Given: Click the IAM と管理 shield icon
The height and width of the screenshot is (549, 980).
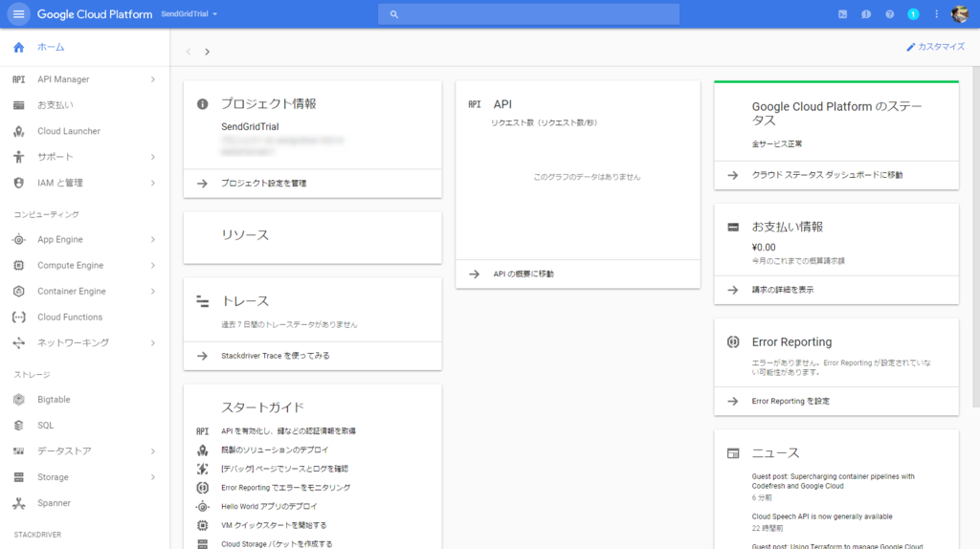Looking at the screenshot, I should [x=19, y=183].
